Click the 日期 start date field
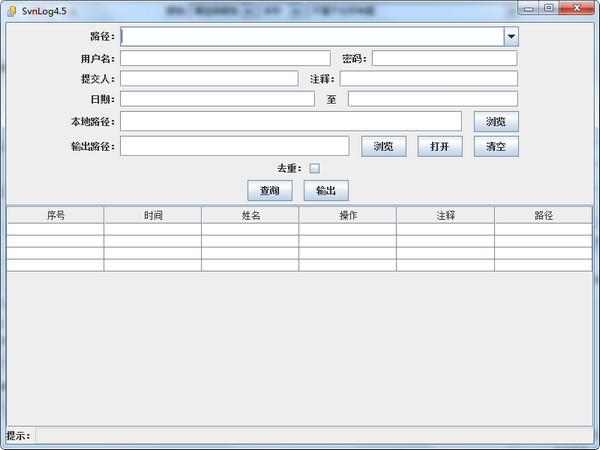This screenshot has width=600, height=450. tap(217, 99)
